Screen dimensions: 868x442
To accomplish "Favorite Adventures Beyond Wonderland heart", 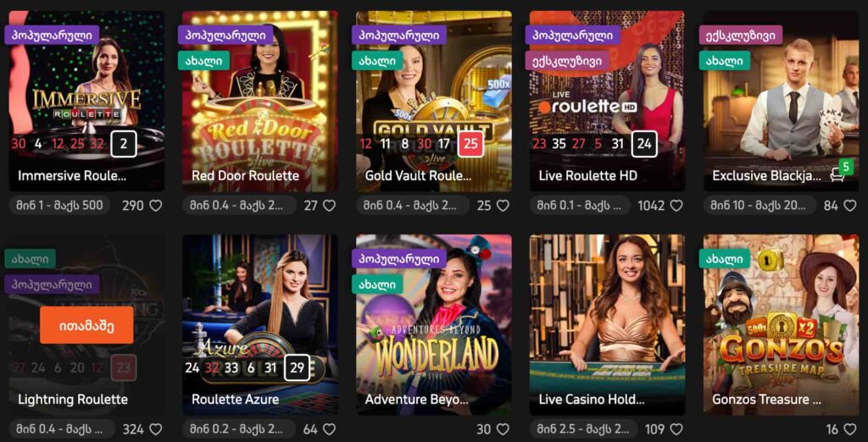I will click(x=503, y=429).
